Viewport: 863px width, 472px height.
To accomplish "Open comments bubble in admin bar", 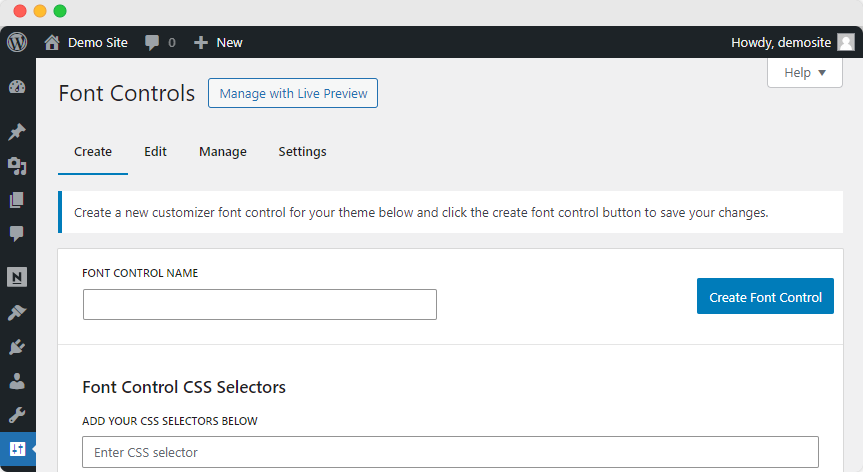I will 160,42.
